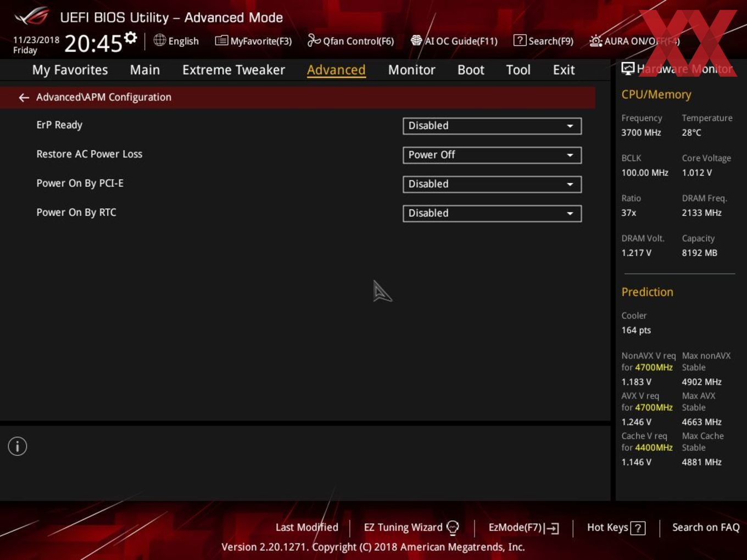Click the Power On By RTC label
Screen dimensions: 747x560
(x=76, y=212)
